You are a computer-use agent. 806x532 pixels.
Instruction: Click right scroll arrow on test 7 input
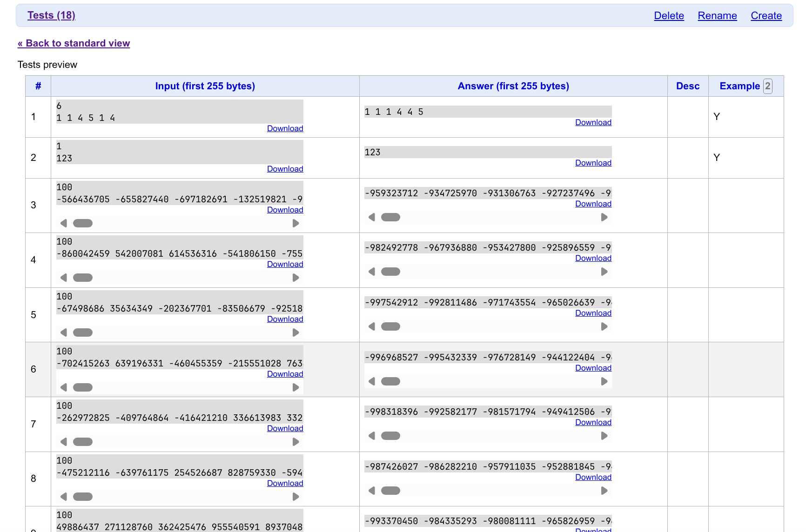296,442
